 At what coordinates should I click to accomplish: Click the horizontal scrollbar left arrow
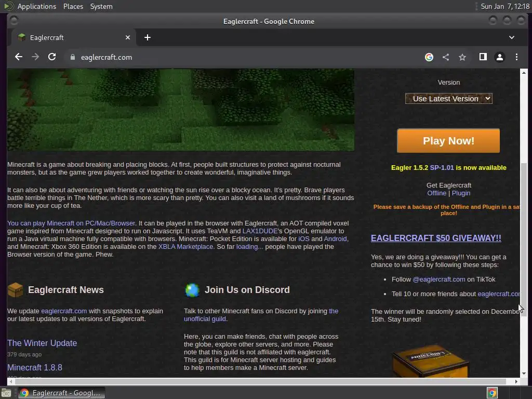coord(10,381)
